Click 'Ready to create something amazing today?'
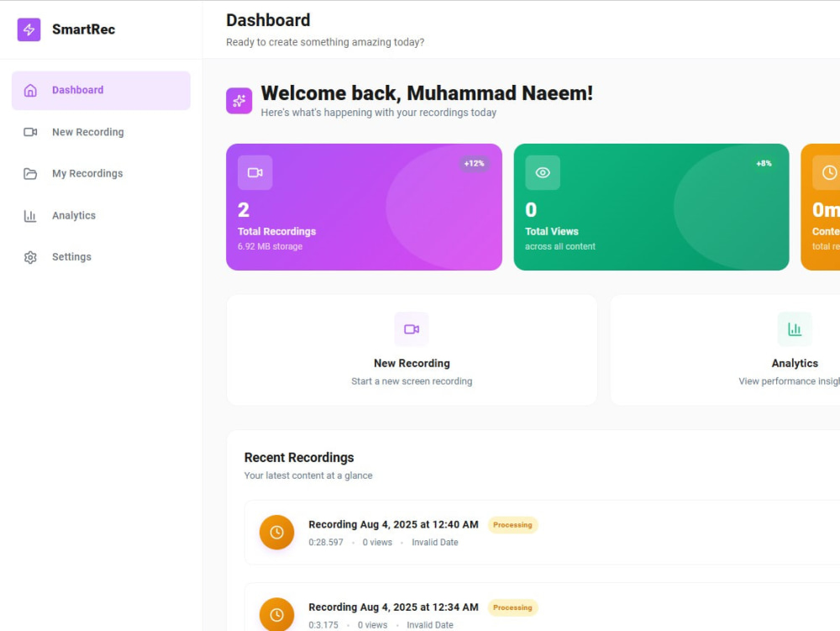This screenshot has height=631, width=840. click(x=325, y=42)
